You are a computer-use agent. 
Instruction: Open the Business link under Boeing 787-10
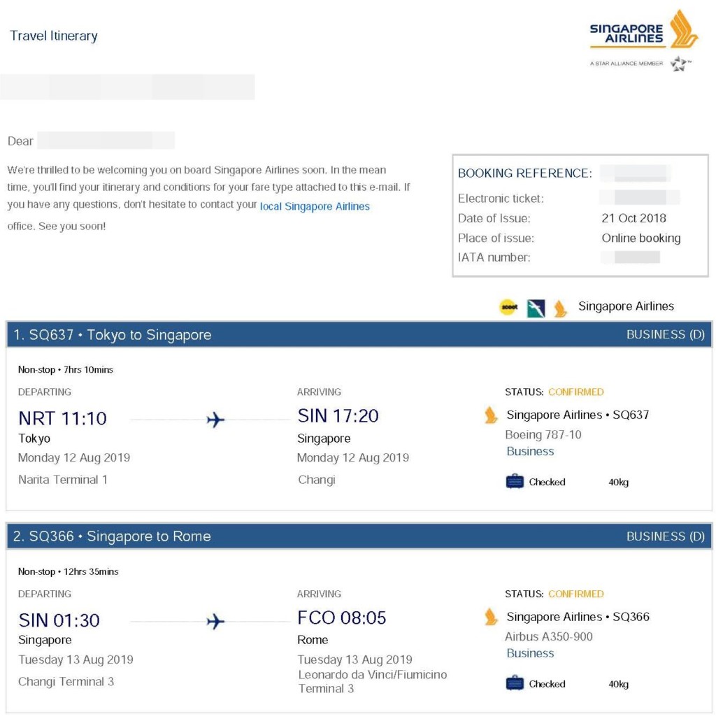click(x=530, y=452)
